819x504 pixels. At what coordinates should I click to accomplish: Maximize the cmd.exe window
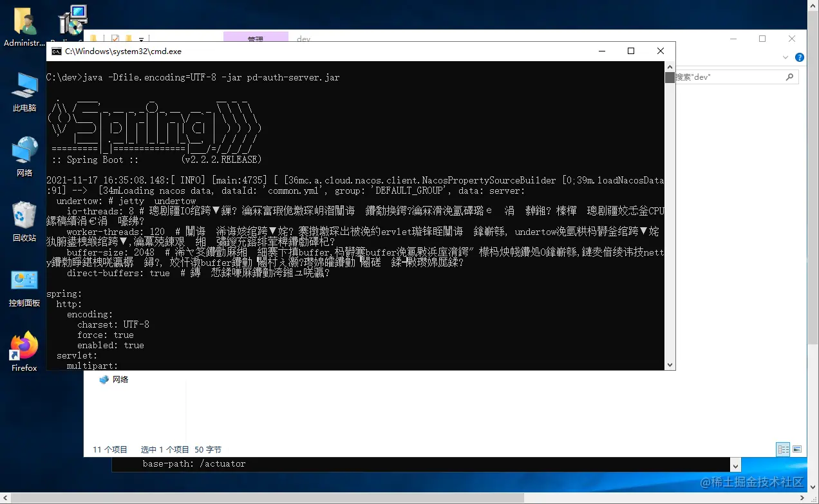[631, 51]
